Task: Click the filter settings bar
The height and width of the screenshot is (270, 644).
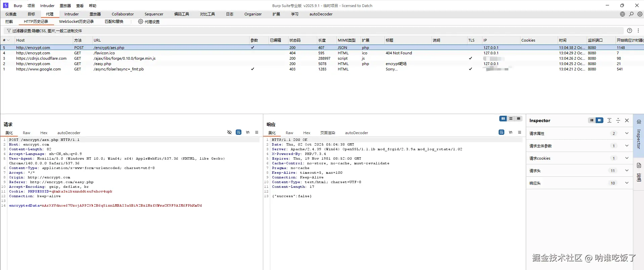Action: click(47, 31)
